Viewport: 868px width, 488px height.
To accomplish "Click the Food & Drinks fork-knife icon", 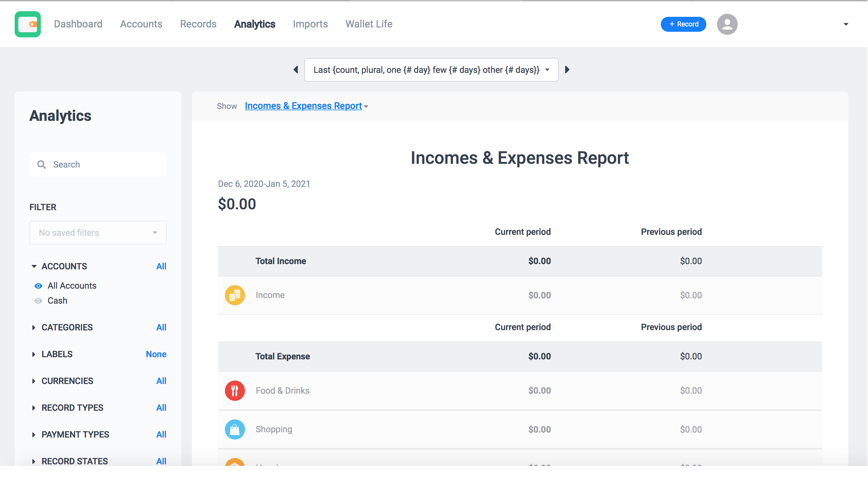I will pos(235,390).
